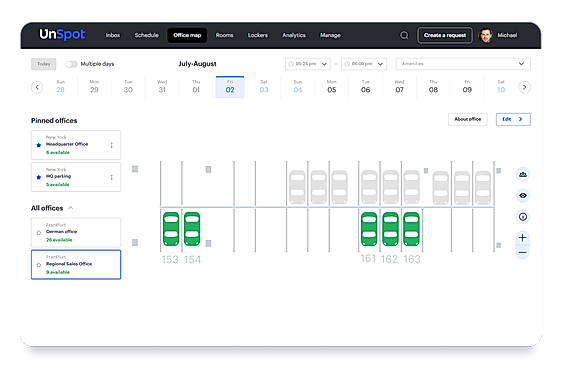Collapse the All offices section

(x=71, y=208)
